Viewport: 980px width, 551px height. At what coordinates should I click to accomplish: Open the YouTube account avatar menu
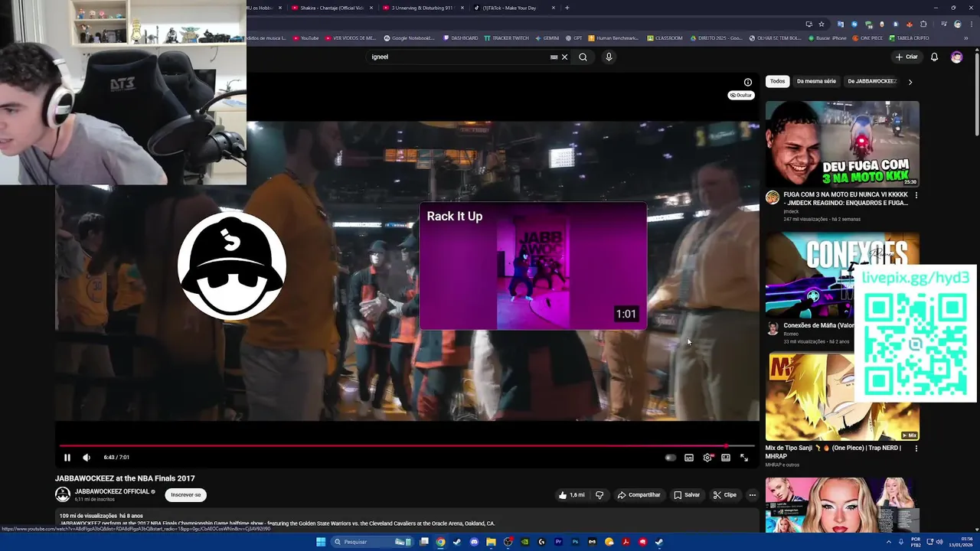[956, 57]
